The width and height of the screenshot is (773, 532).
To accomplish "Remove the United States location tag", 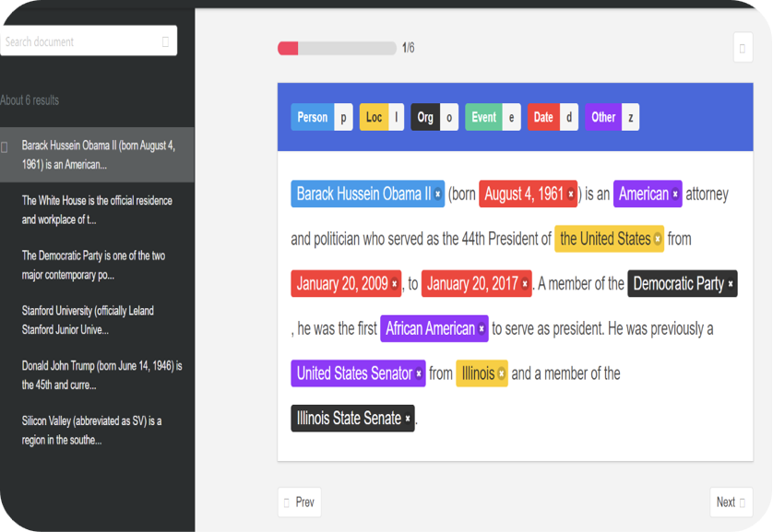I will coord(657,239).
